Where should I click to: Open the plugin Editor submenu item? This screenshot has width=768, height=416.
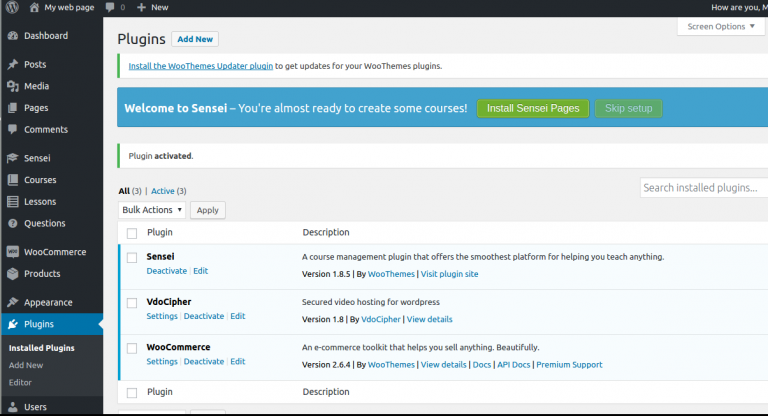20,382
